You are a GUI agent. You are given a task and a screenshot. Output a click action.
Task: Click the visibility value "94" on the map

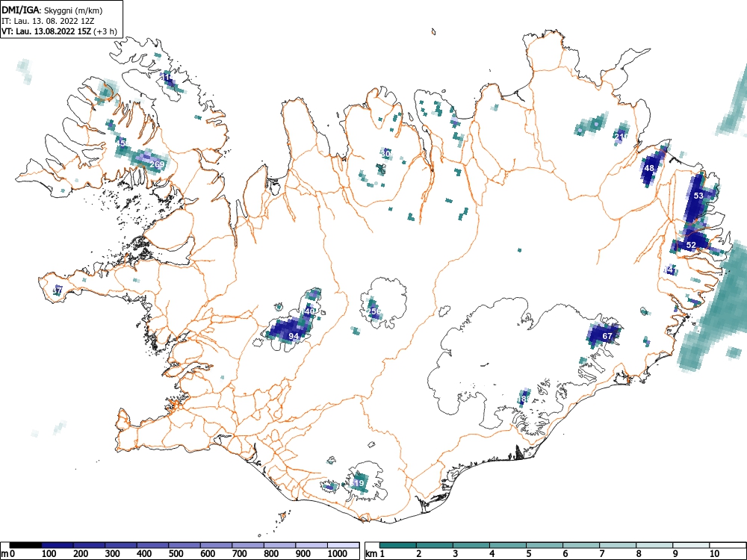point(294,336)
